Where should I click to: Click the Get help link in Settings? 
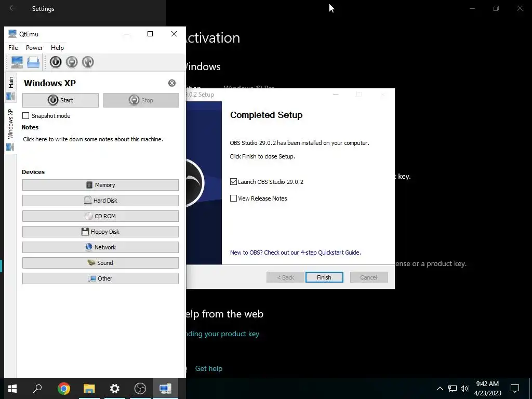[209, 368]
